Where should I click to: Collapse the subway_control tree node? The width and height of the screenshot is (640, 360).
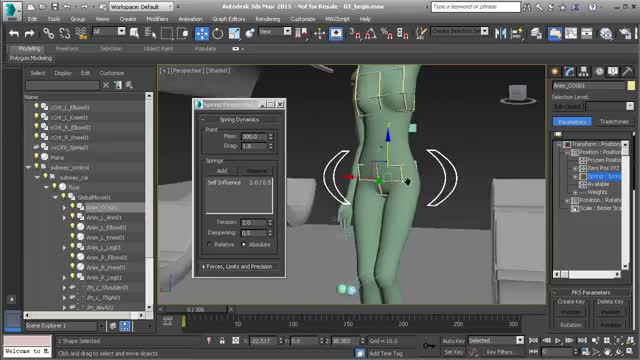[28, 167]
